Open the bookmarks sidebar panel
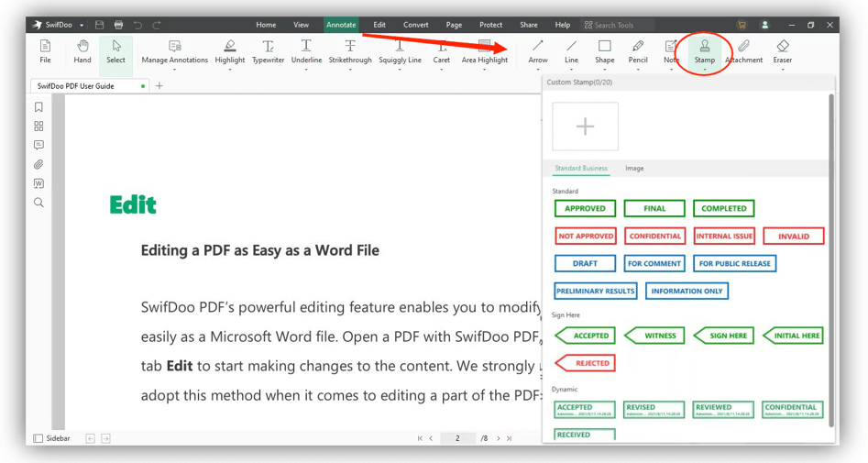 [x=38, y=107]
